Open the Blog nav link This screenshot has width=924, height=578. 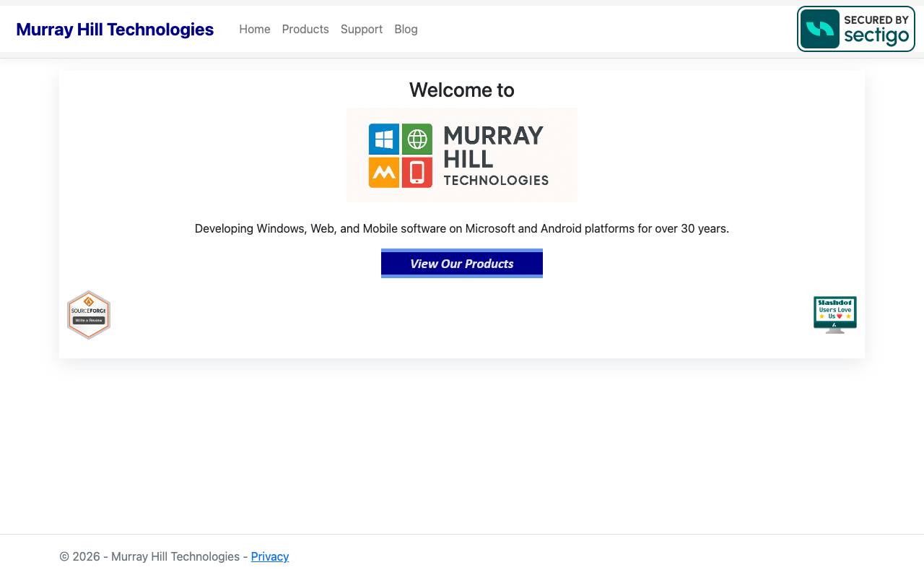click(406, 29)
